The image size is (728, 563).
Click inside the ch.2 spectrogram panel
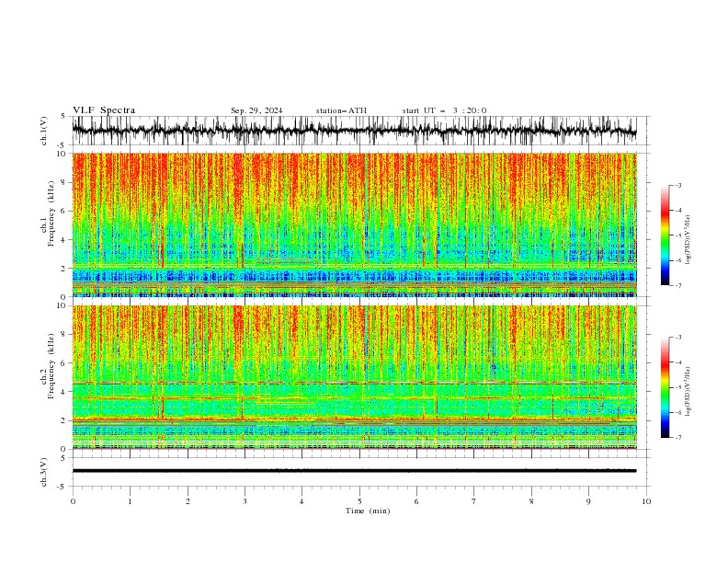coord(355,377)
